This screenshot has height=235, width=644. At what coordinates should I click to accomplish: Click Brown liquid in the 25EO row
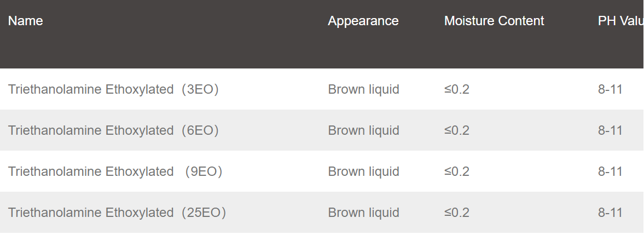pos(363,213)
